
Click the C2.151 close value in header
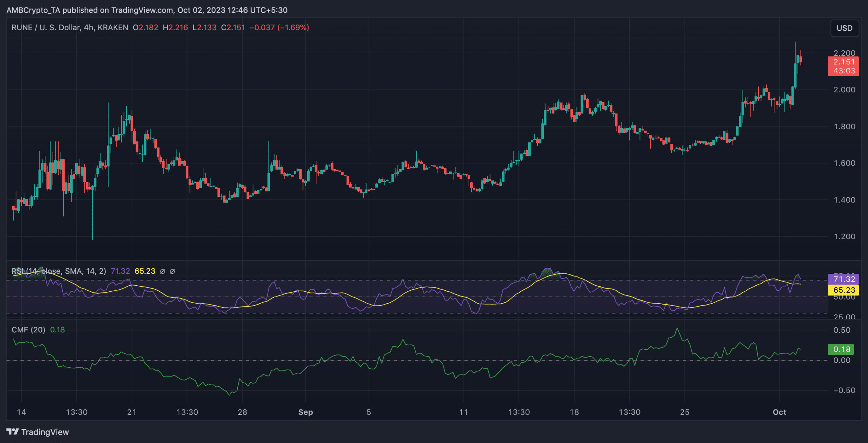pos(233,27)
